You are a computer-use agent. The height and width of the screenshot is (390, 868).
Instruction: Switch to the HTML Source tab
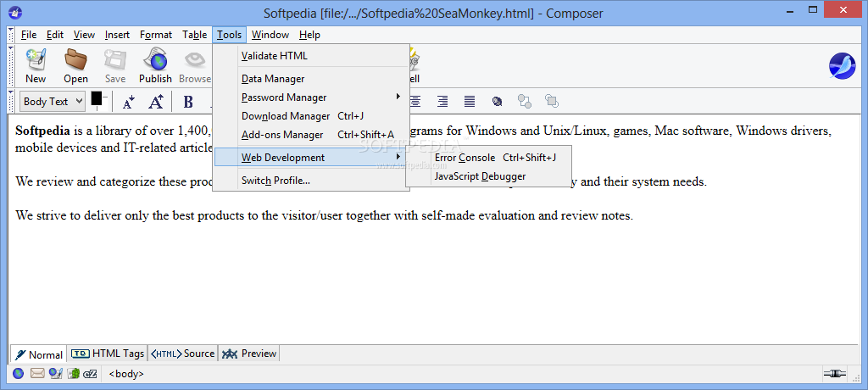point(183,354)
